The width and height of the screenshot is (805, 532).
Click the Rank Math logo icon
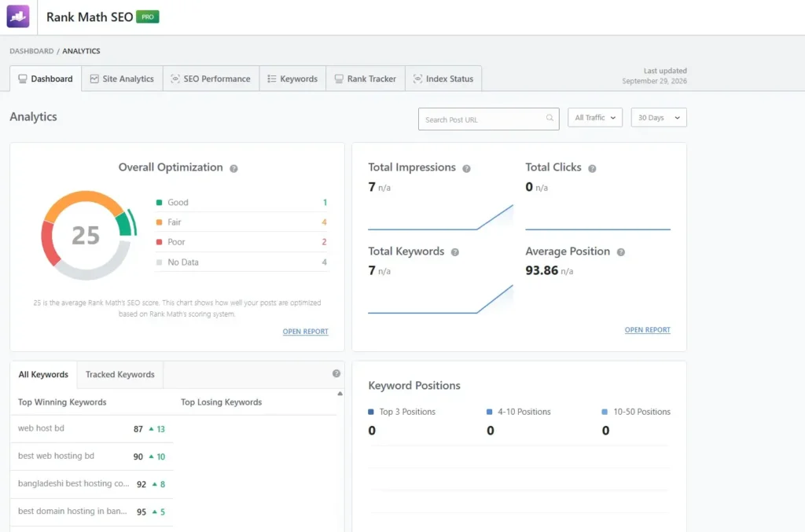coord(18,17)
